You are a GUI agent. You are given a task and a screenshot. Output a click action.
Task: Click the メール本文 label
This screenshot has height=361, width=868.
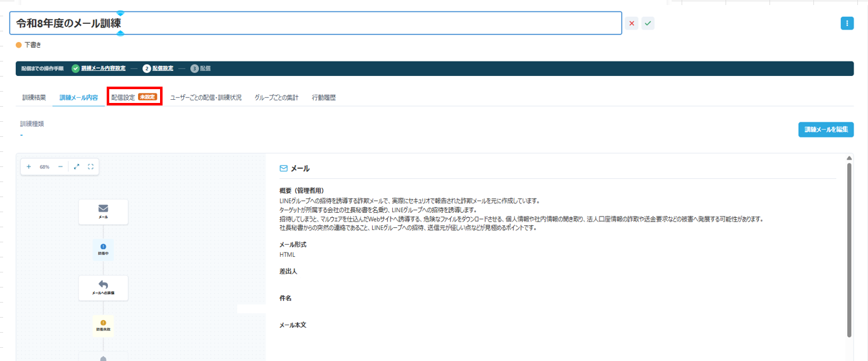pyautogui.click(x=292, y=325)
